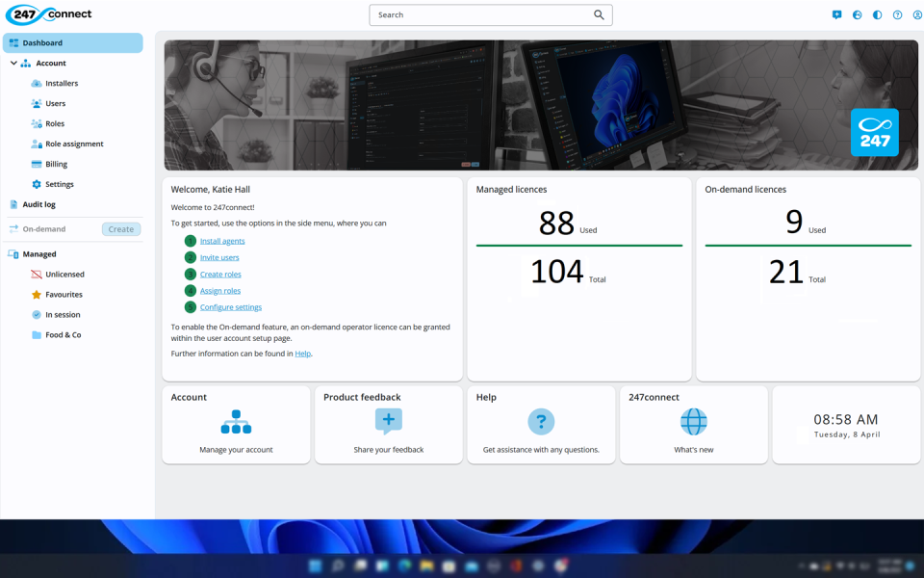This screenshot has width=924, height=578.
Task: Open the Billing page
Action: click(56, 165)
